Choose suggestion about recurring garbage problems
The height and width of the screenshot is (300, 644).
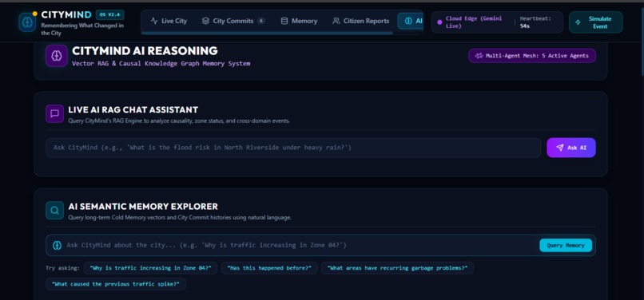(397, 268)
